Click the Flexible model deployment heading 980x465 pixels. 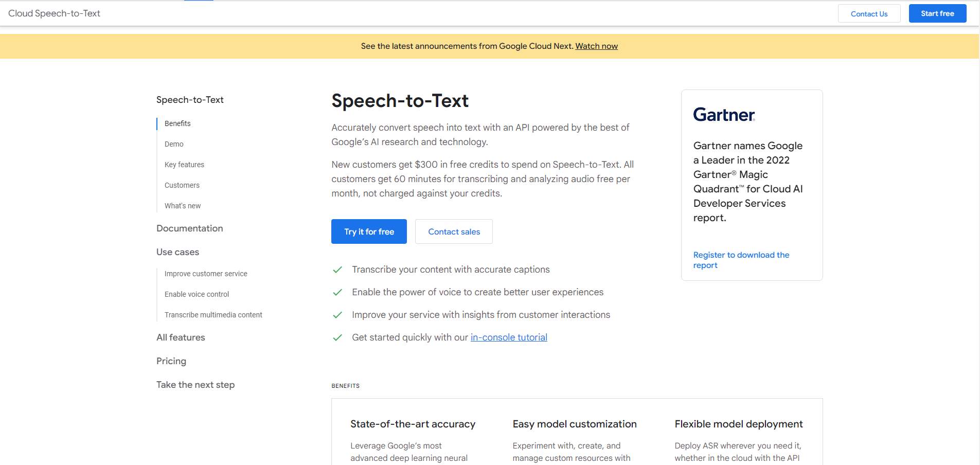tap(739, 424)
